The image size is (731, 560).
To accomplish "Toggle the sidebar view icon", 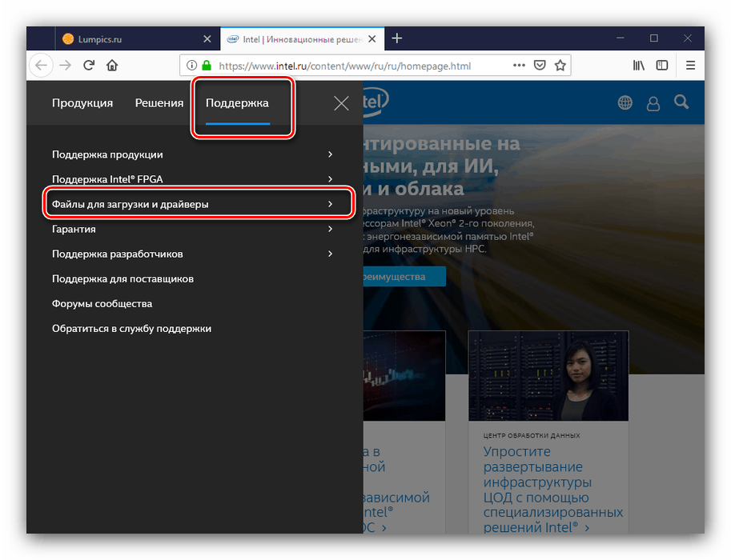I will coord(662,66).
